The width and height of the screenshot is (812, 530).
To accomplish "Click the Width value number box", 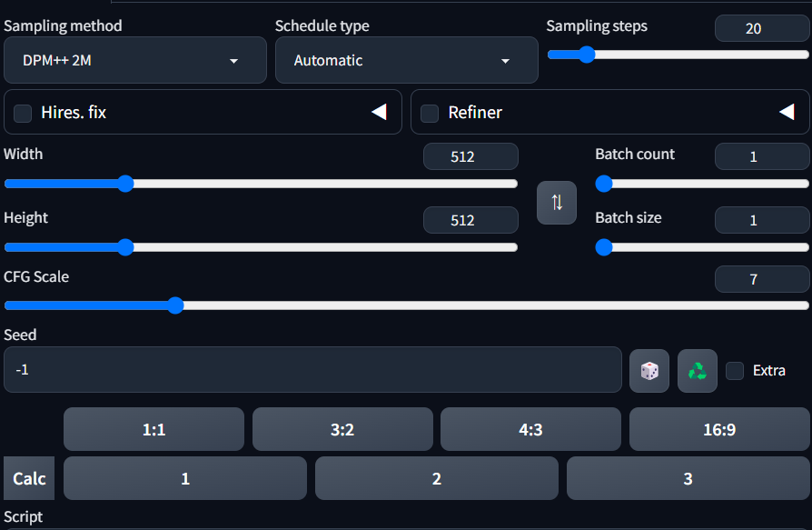I will coord(470,156).
